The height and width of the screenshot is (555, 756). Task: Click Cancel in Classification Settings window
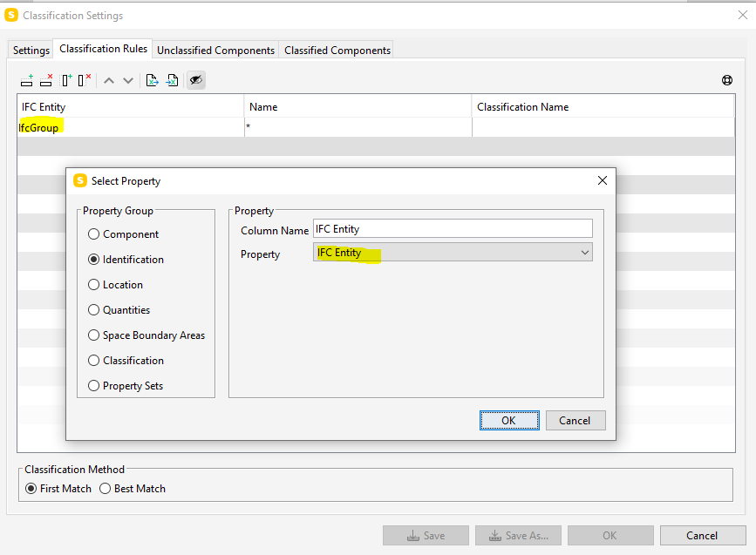click(x=703, y=535)
